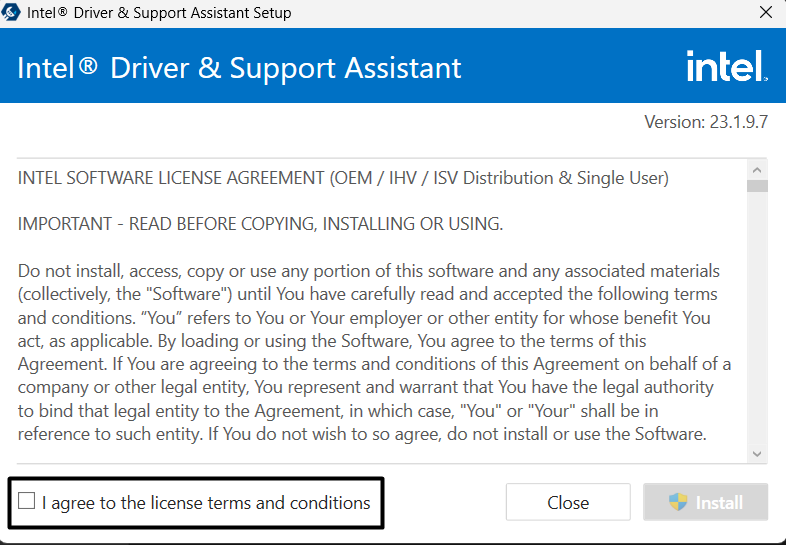Click the "I agree to the license terms" label

point(206,503)
